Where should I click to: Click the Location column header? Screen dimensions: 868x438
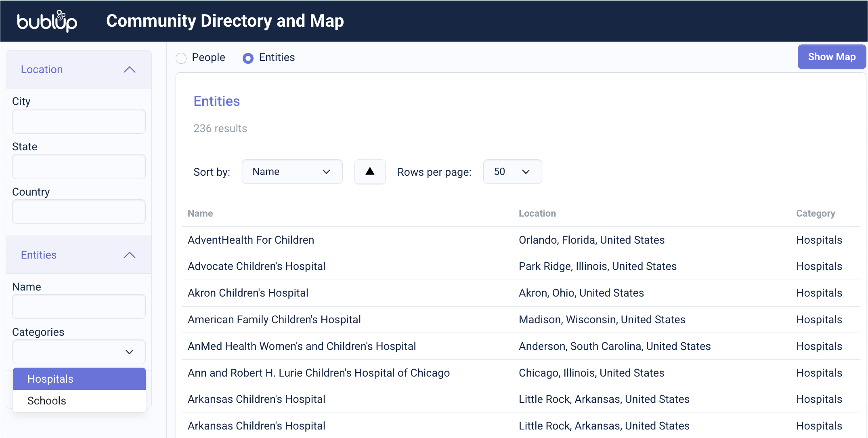(537, 213)
